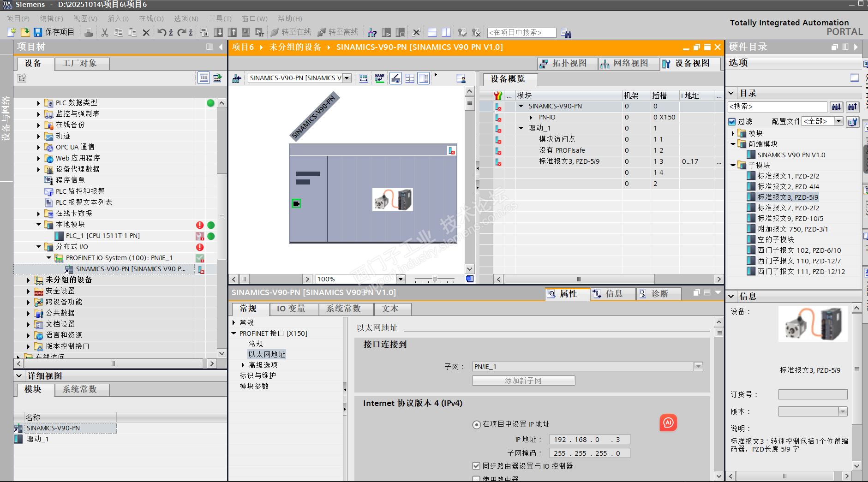
Task: Click the split editor vertically icon
Action: click(446, 32)
